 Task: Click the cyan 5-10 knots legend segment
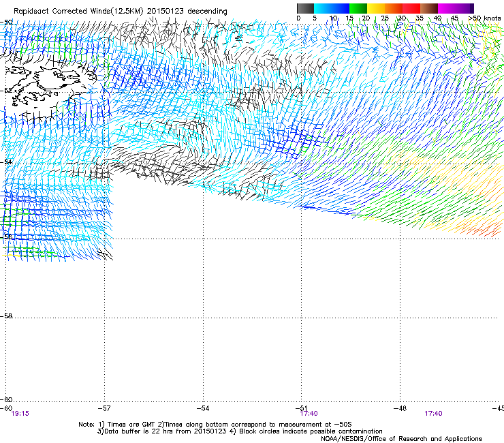323,8
